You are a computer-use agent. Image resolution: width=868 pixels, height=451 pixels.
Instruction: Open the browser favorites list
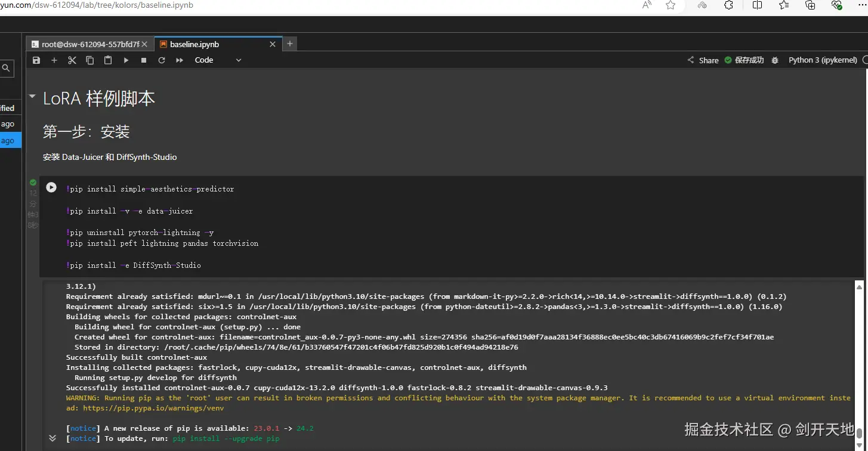click(x=784, y=5)
